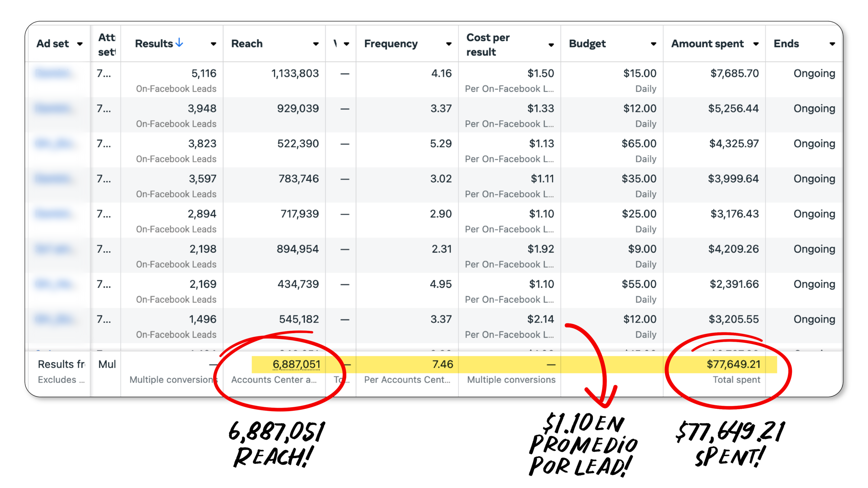Viewport: 868px width, 488px height.
Task: Select the results value 2,169
Action: [203, 284]
